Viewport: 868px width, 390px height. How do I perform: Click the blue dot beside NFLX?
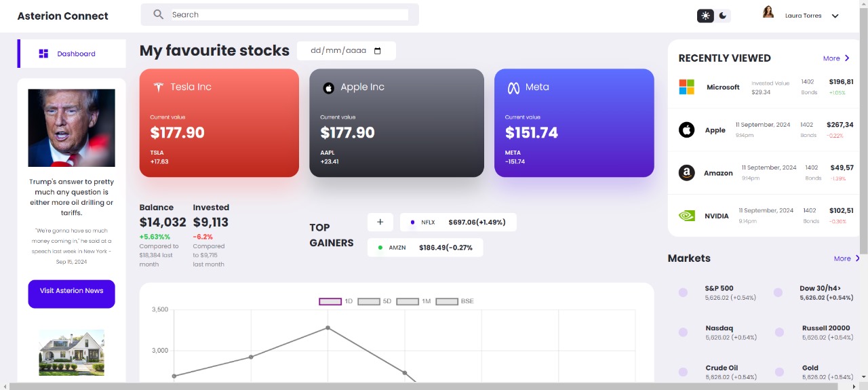pyautogui.click(x=412, y=222)
